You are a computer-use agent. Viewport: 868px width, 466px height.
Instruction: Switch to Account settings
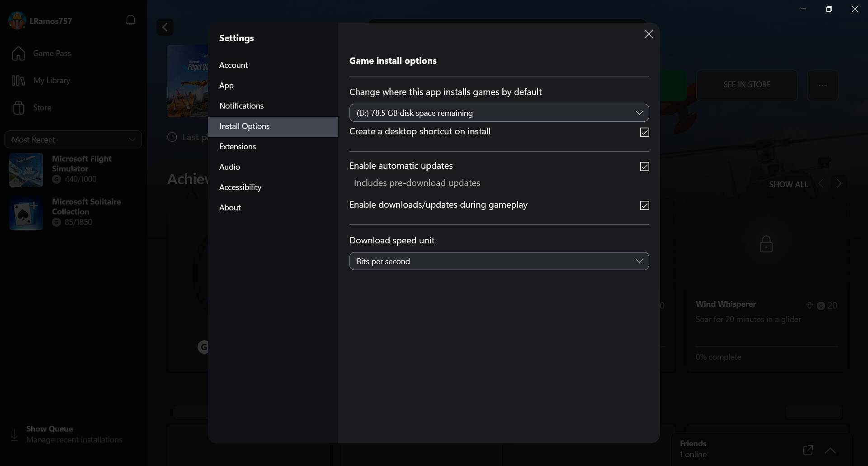234,65
